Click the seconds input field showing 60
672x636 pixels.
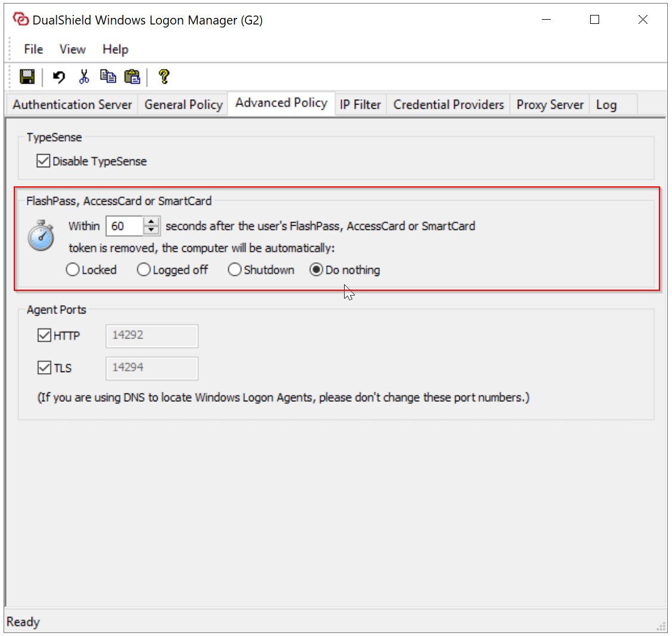click(x=124, y=226)
